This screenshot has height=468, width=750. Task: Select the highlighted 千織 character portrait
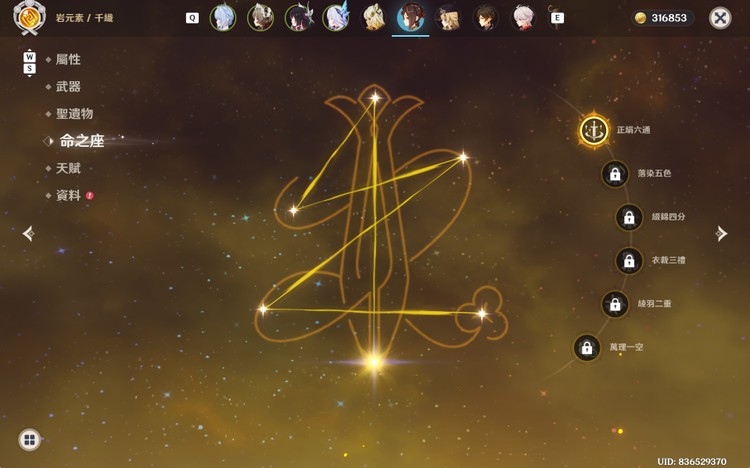[410, 17]
